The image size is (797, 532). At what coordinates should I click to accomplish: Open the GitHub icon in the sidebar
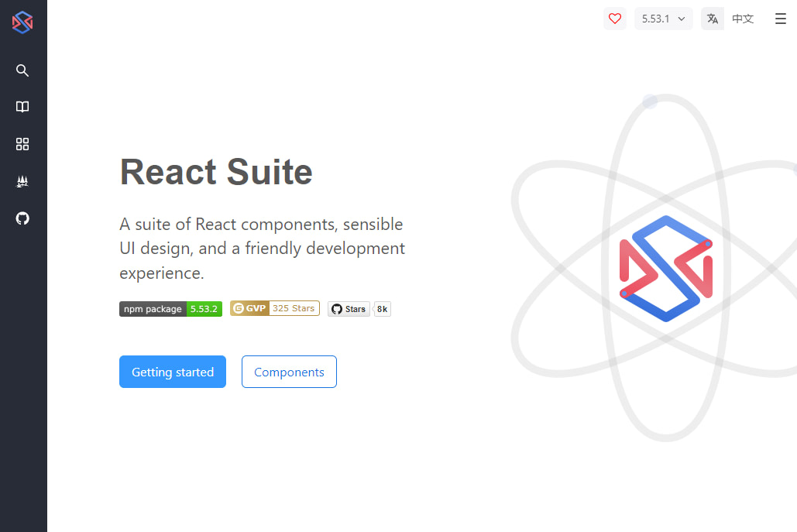pos(22,218)
